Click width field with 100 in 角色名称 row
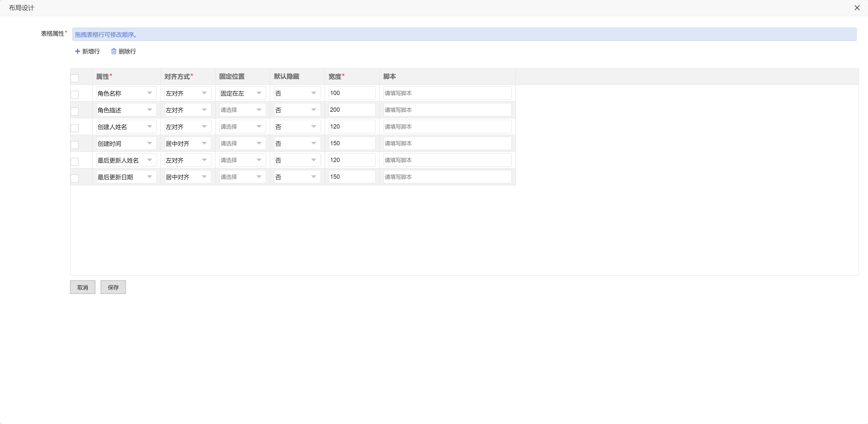Screen dimensions: 868x424 pos(352,93)
